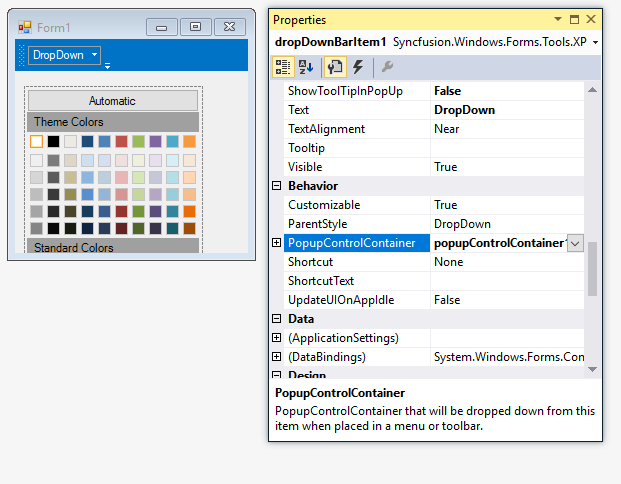
Task: Click the Automatic color button
Action: point(113,101)
